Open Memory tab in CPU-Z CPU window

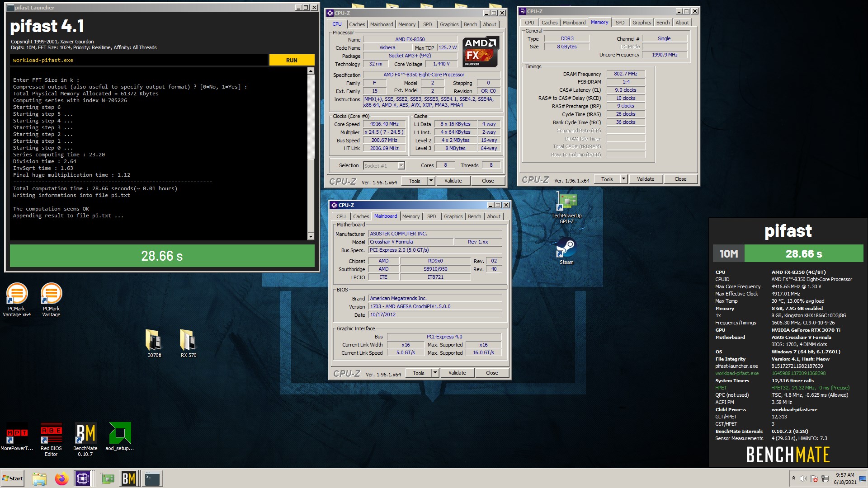(406, 24)
